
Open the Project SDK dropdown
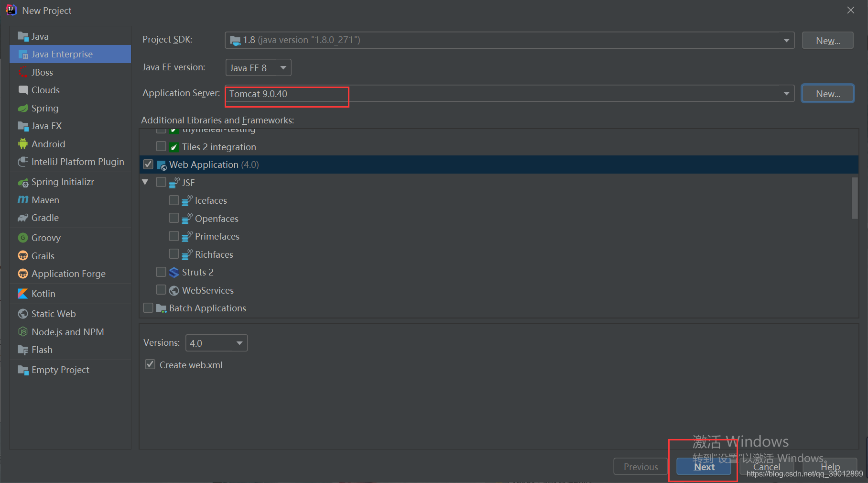[x=510, y=40]
